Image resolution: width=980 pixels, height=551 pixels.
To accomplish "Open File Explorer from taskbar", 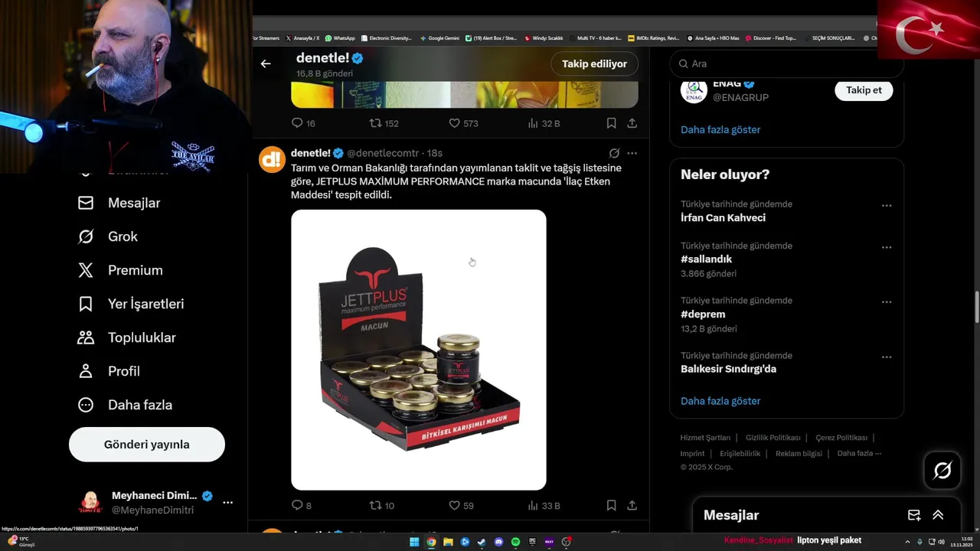I will point(448,542).
